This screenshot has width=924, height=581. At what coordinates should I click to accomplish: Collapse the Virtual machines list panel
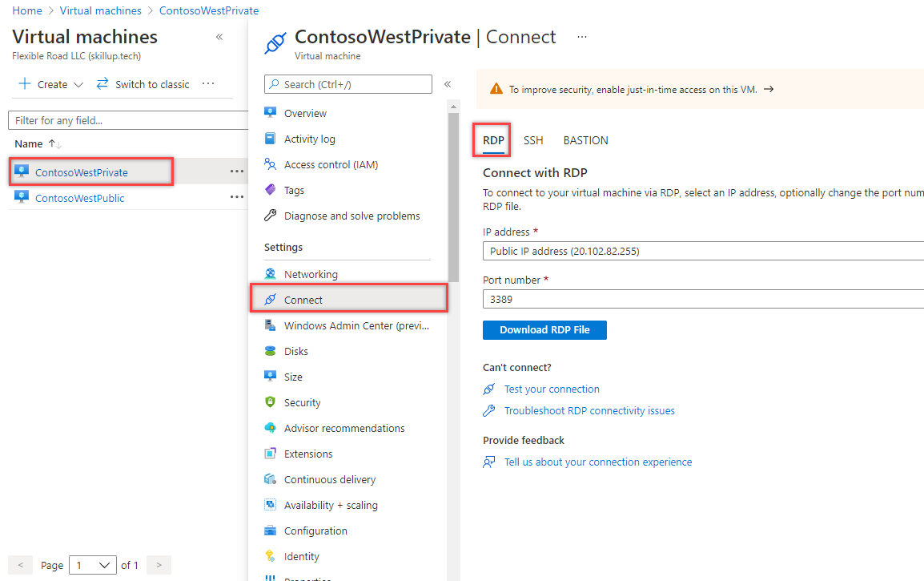coord(219,37)
